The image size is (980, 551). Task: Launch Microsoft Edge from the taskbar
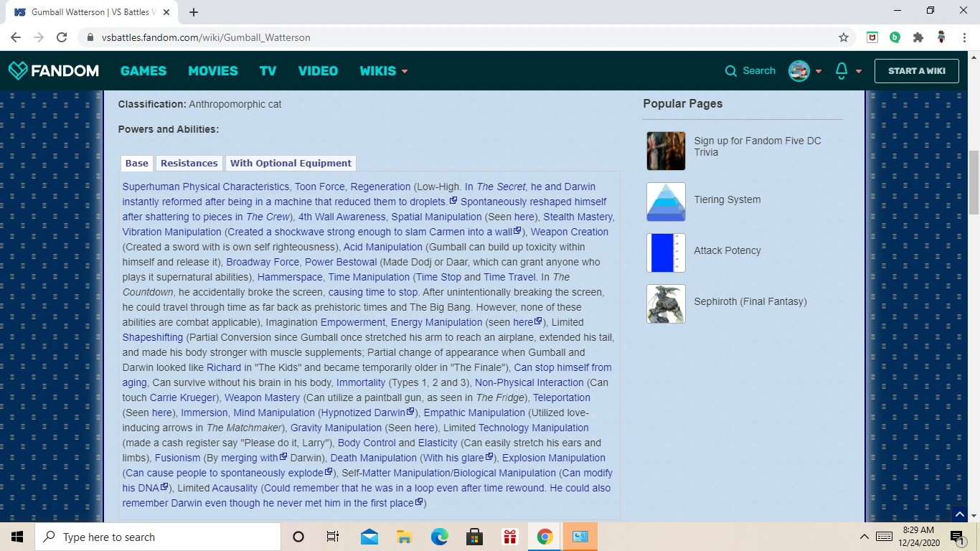439,537
